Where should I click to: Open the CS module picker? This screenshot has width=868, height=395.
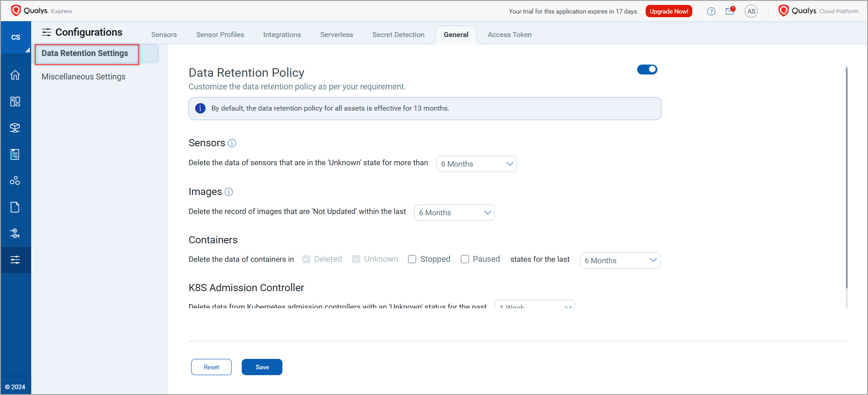(x=16, y=37)
